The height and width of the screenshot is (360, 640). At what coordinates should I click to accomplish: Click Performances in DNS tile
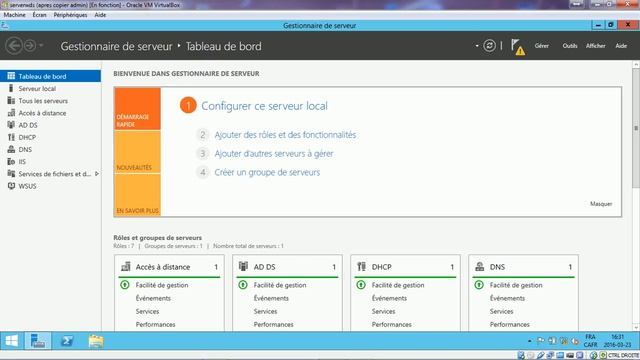coord(509,324)
